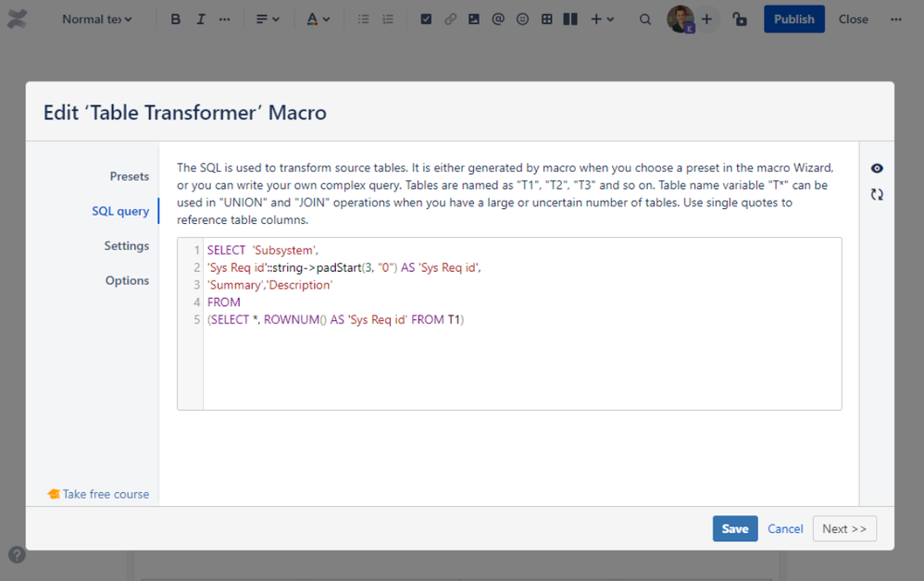This screenshot has width=924, height=581.
Task: Invite collaborator with plus icon
Action: pos(706,19)
